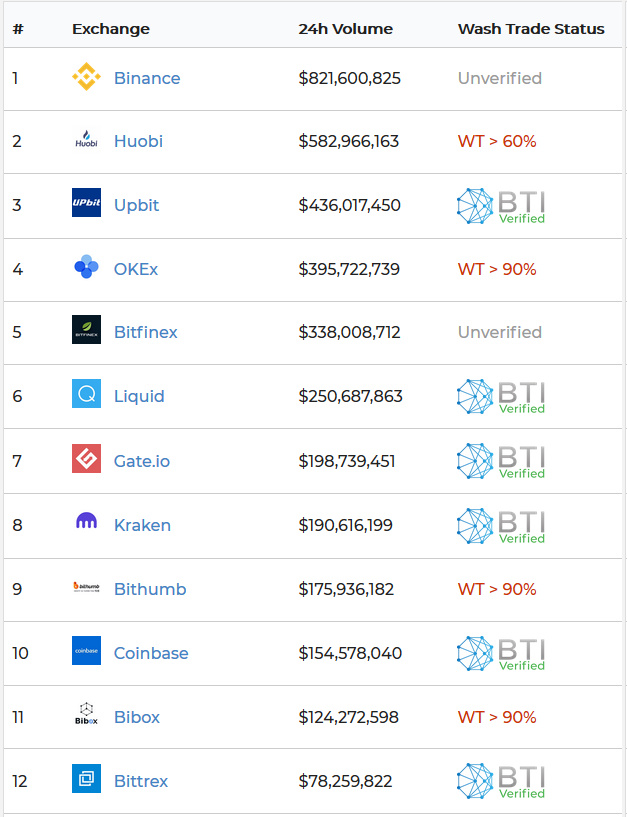Viewport: 627px width, 817px height.
Task: Click the Bithumb logo icon
Action: tap(86, 588)
